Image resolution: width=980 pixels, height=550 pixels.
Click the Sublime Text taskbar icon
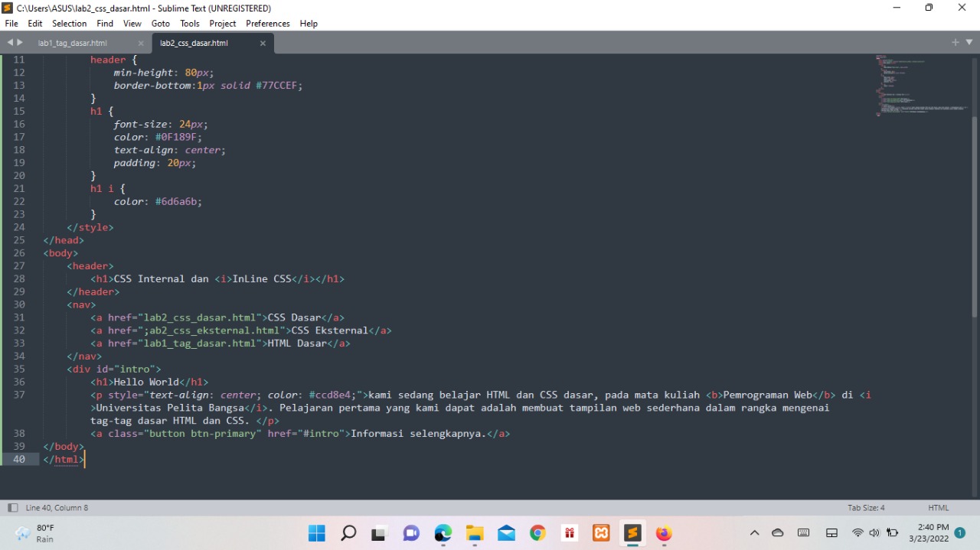pyautogui.click(x=632, y=533)
